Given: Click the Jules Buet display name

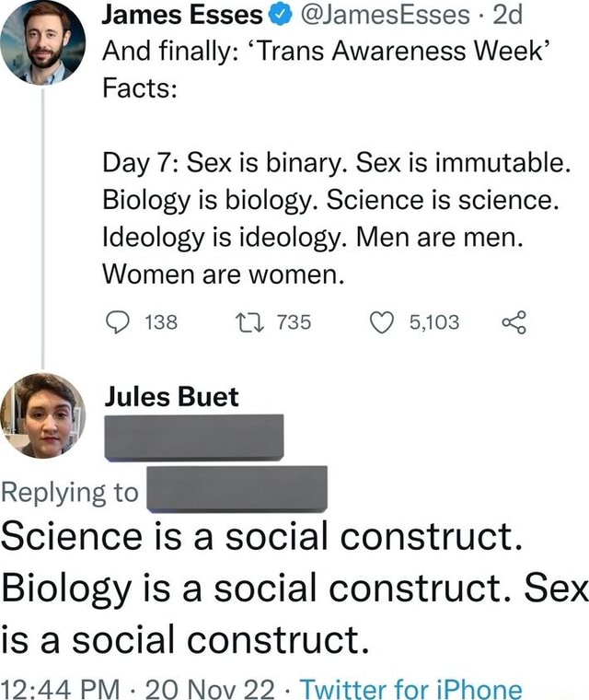Looking at the screenshot, I should coord(170,397).
